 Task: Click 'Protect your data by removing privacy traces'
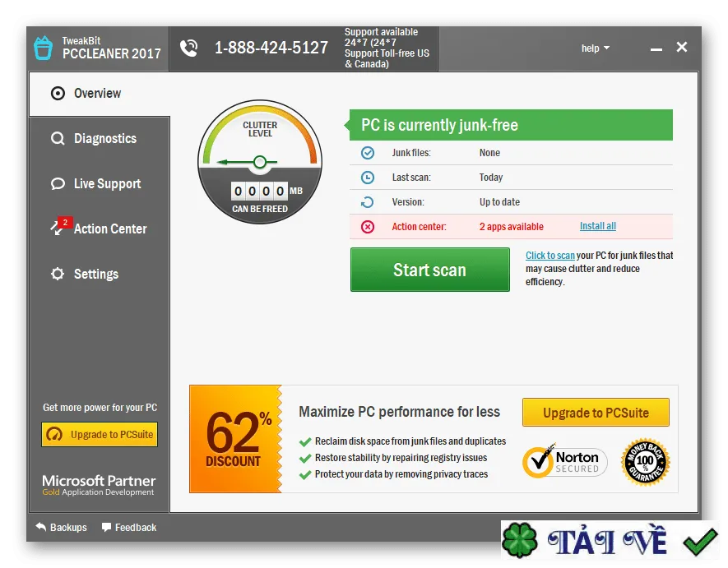tap(401, 473)
